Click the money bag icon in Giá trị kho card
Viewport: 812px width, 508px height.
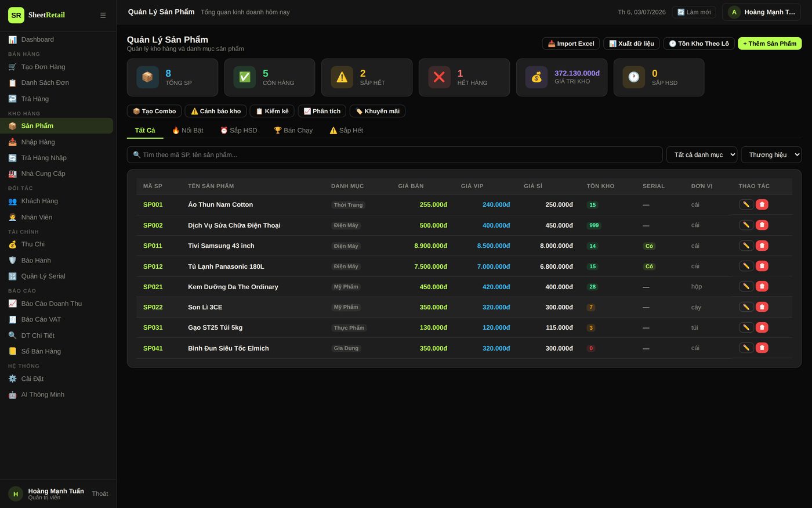[536, 77]
